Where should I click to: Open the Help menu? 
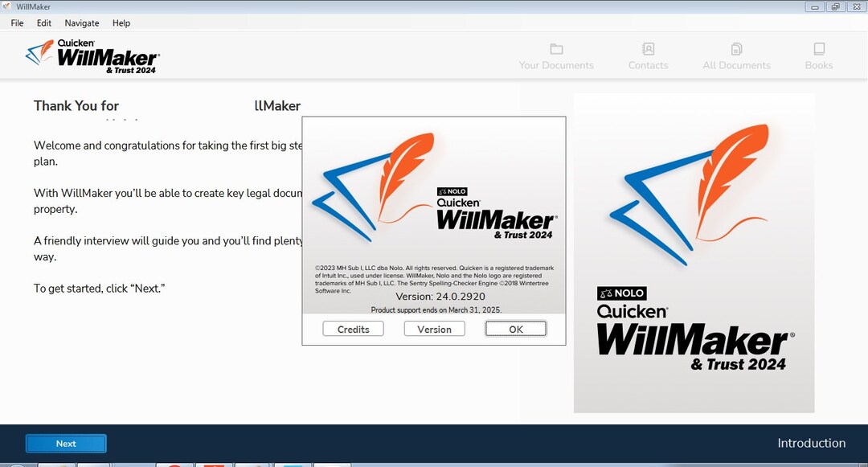[x=121, y=23]
